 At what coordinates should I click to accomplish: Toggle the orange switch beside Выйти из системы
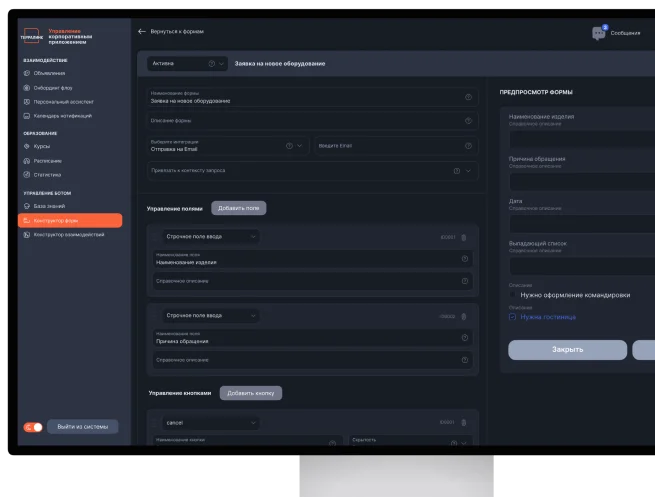(33, 427)
